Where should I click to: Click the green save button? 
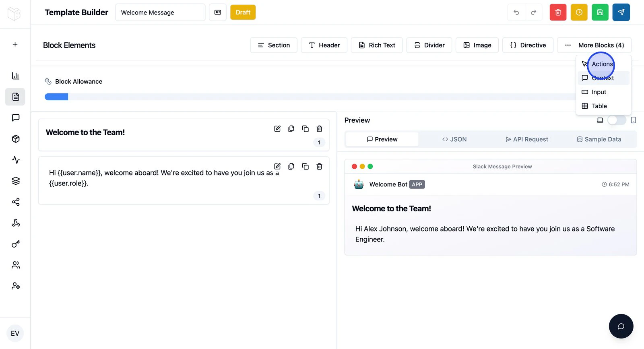coord(600,12)
